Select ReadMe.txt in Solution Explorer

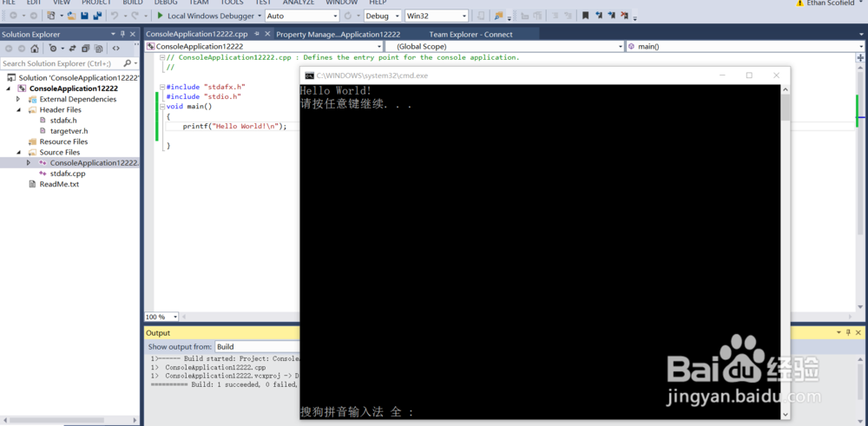59,184
